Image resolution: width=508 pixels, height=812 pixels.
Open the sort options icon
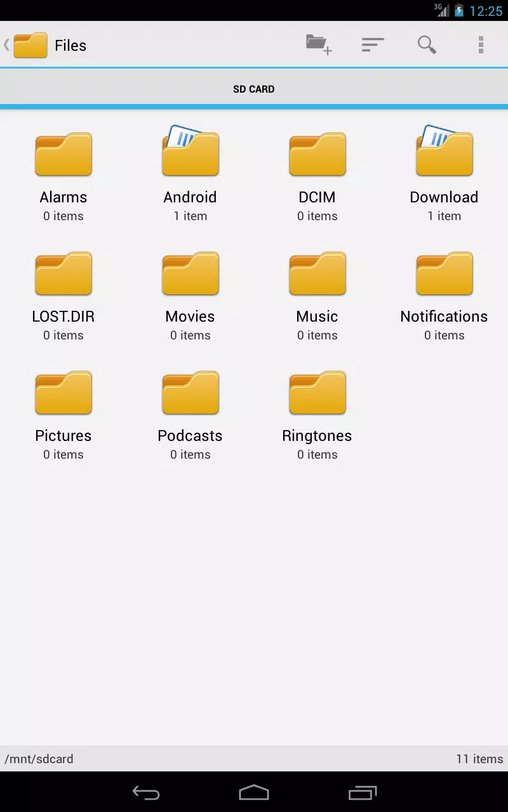point(373,45)
